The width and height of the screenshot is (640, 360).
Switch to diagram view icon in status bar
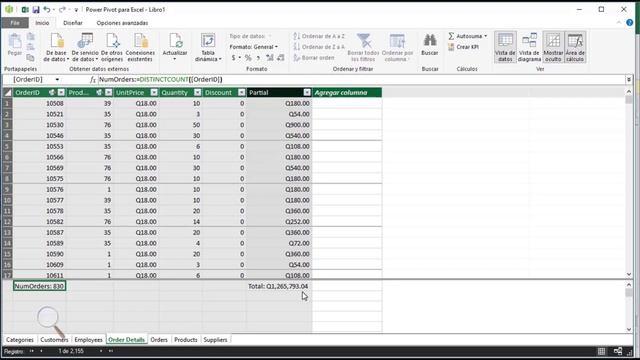tap(618, 351)
